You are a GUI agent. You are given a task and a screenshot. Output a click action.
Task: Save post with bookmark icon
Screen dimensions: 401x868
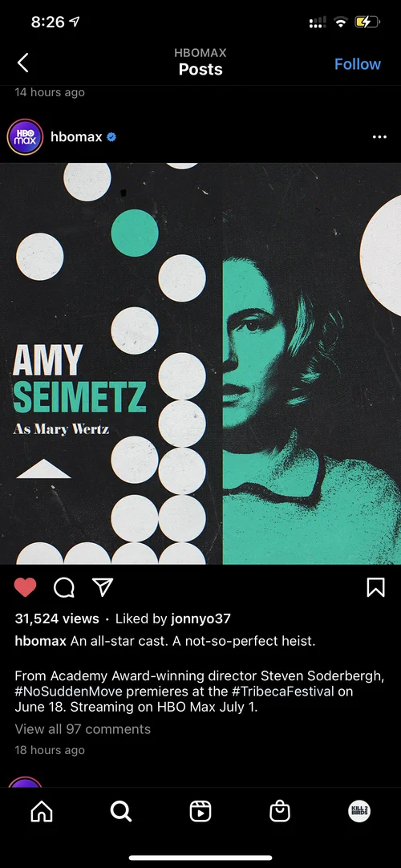(375, 587)
